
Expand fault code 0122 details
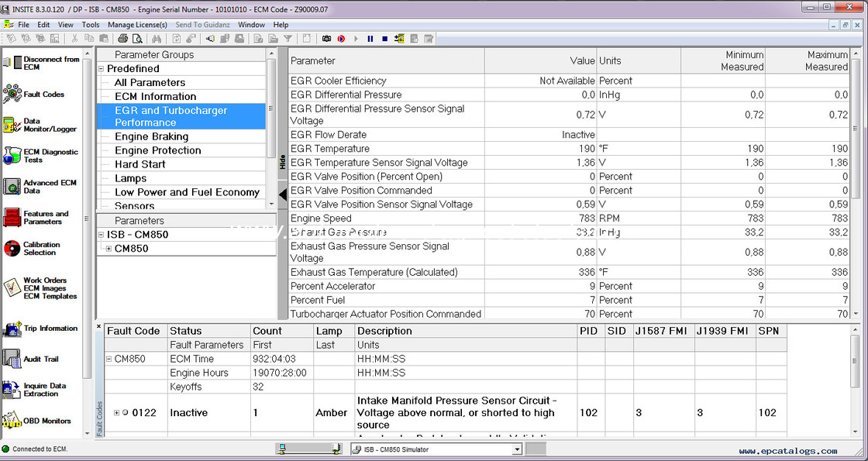coord(117,413)
